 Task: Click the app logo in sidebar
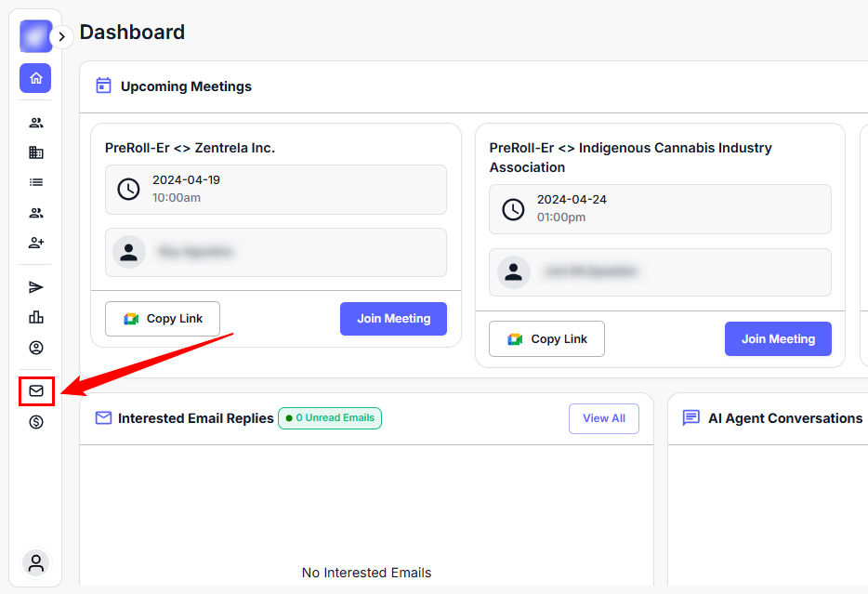click(35, 36)
